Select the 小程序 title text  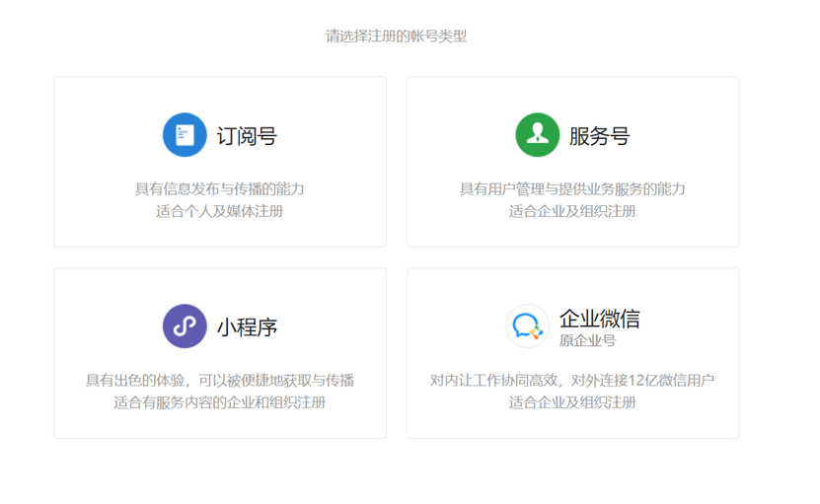click(x=247, y=327)
